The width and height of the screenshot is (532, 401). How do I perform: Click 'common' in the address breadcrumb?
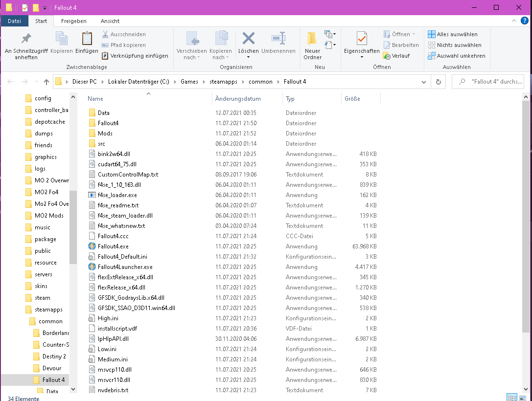tap(260, 82)
